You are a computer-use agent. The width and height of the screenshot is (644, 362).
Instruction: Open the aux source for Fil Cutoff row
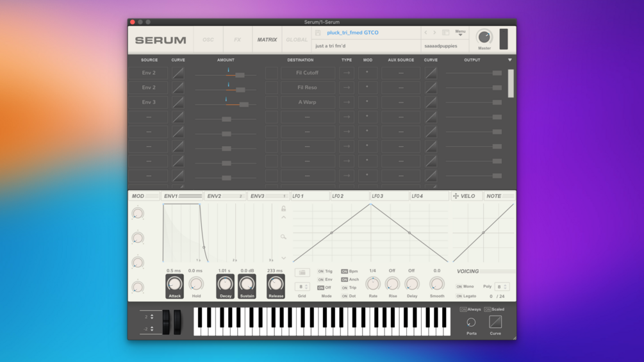pos(401,73)
